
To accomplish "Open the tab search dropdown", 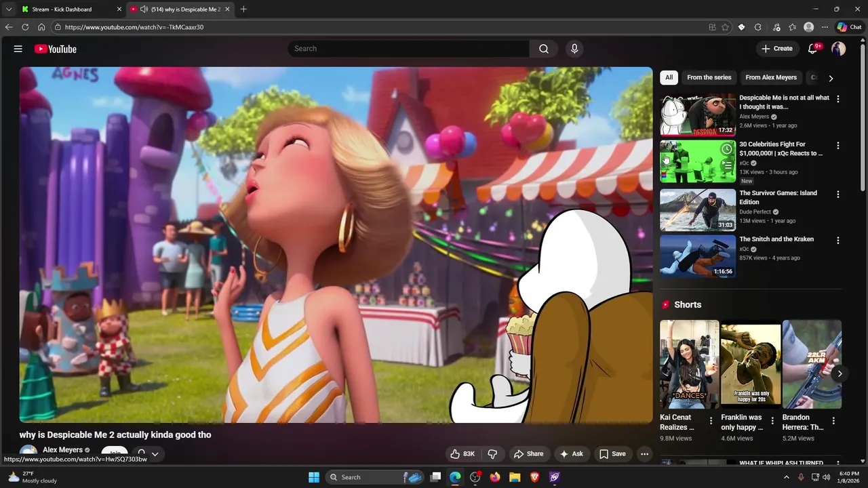I will pyautogui.click(x=9, y=9).
